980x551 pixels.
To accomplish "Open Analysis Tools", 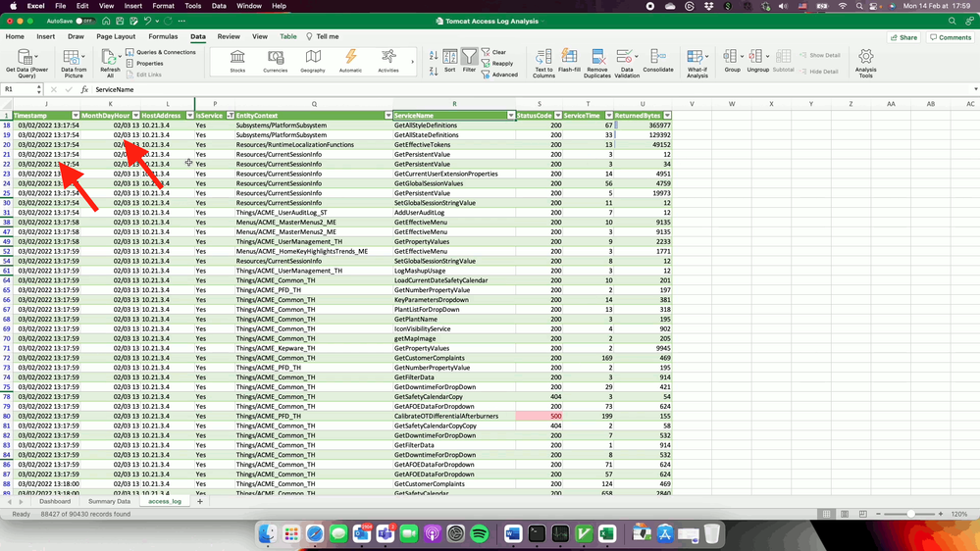I will (865, 63).
